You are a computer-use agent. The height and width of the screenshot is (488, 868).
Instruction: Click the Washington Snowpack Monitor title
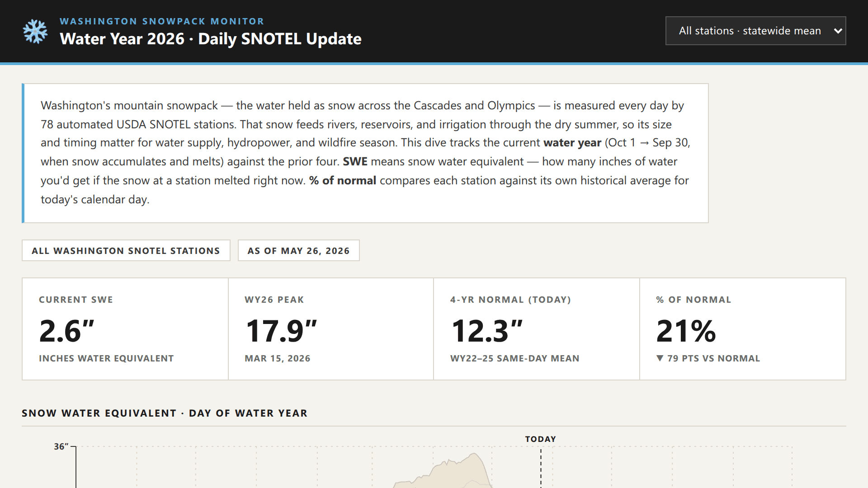tap(162, 21)
